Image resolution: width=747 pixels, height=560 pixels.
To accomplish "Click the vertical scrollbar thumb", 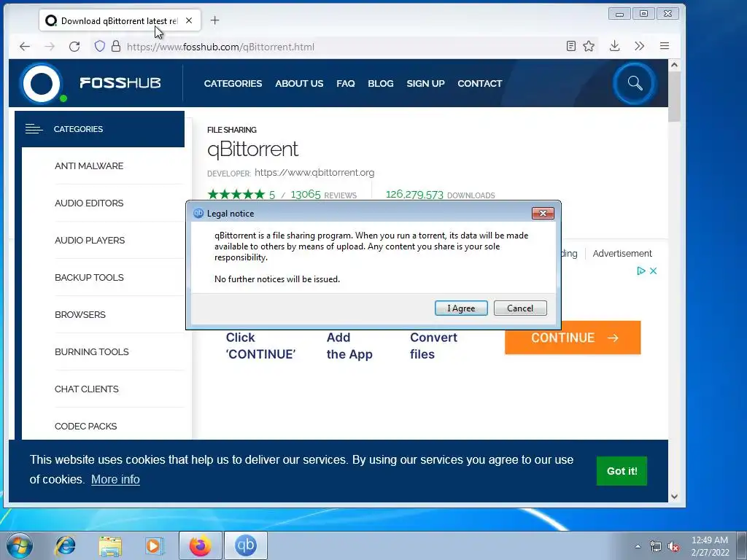I will click(x=674, y=96).
